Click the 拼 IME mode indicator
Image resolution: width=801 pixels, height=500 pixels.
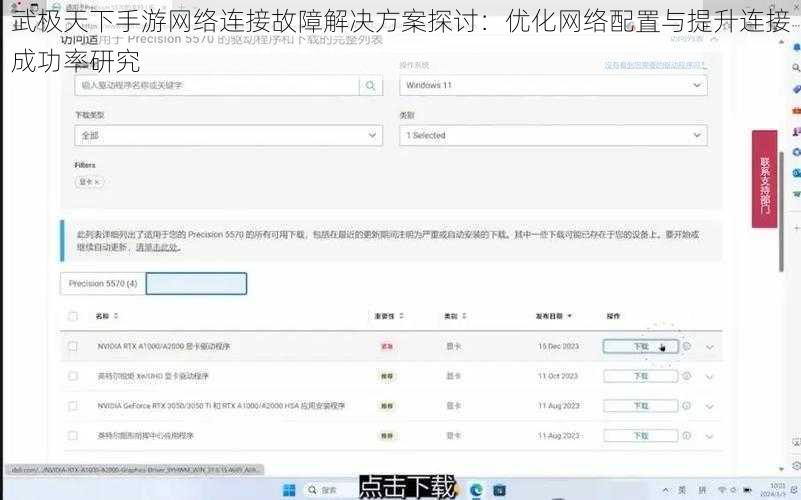pos(702,490)
